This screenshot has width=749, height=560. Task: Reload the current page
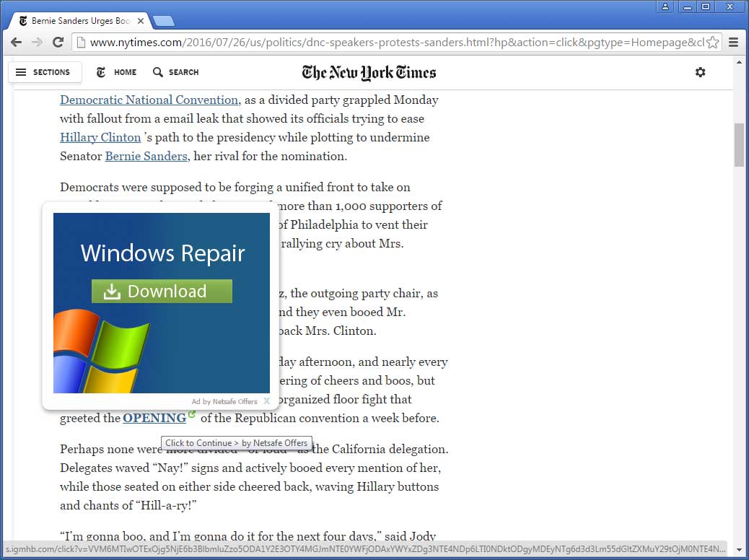(58, 42)
